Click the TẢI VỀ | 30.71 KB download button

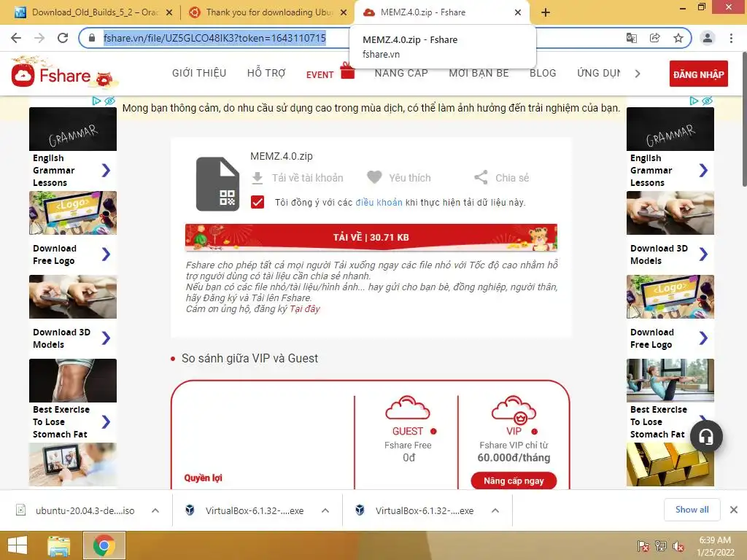pos(371,237)
